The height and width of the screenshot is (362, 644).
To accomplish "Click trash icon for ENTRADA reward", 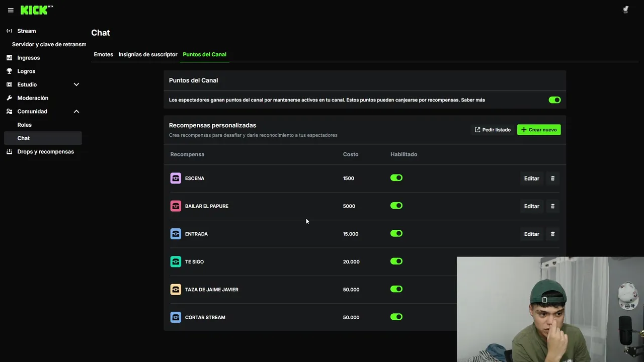I will point(552,234).
